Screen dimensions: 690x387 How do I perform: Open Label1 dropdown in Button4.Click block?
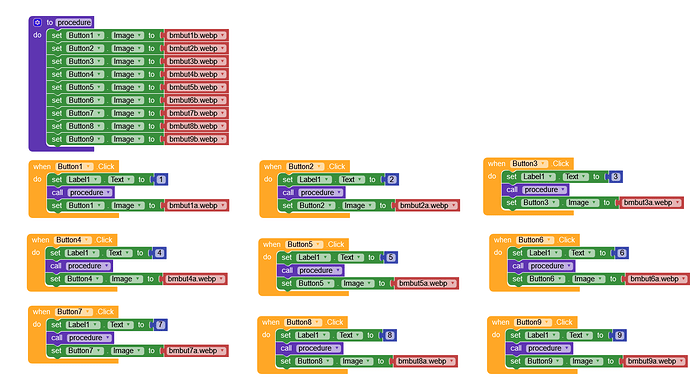point(82,253)
